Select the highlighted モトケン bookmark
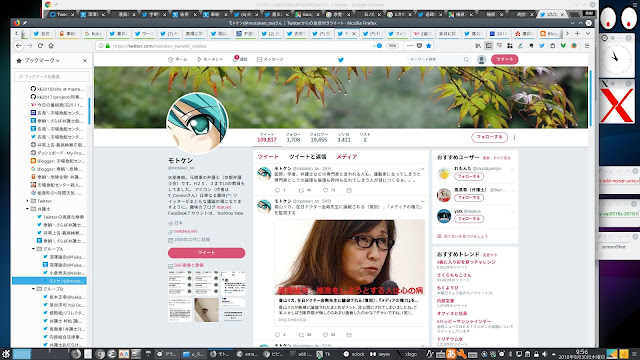The width and height of the screenshot is (640, 360). pos(49,281)
